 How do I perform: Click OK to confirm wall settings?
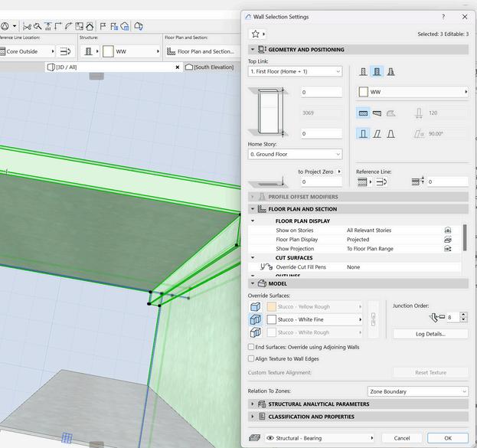448,438
